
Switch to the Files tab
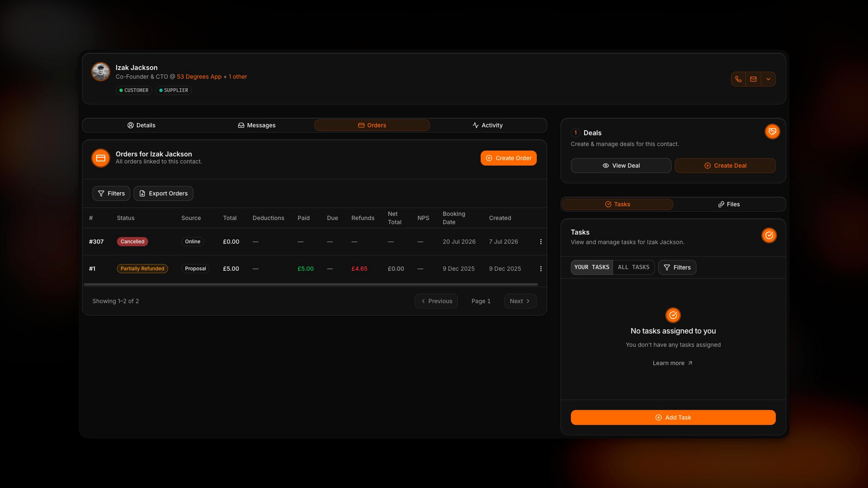(x=729, y=205)
